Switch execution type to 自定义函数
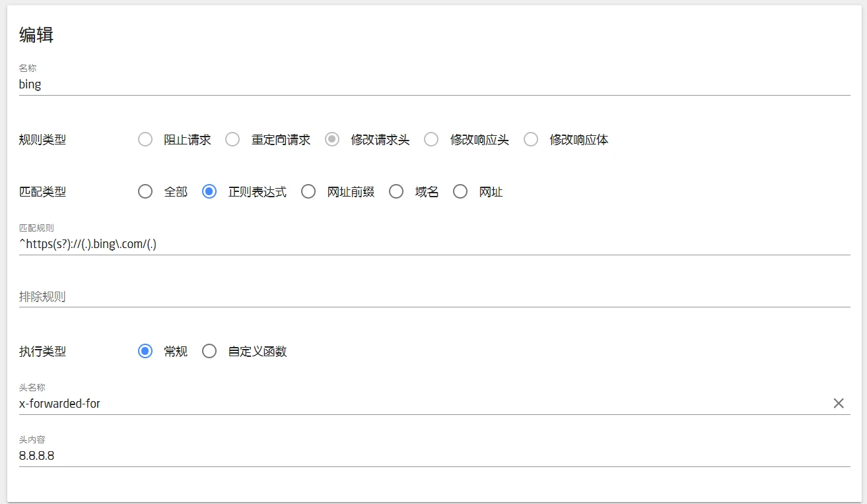867x504 pixels. click(209, 352)
